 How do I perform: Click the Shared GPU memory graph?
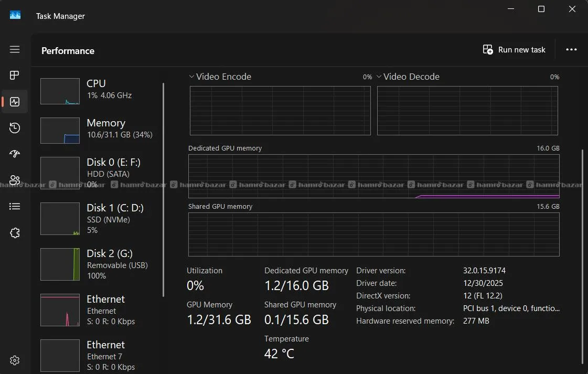tap(374, 234)
